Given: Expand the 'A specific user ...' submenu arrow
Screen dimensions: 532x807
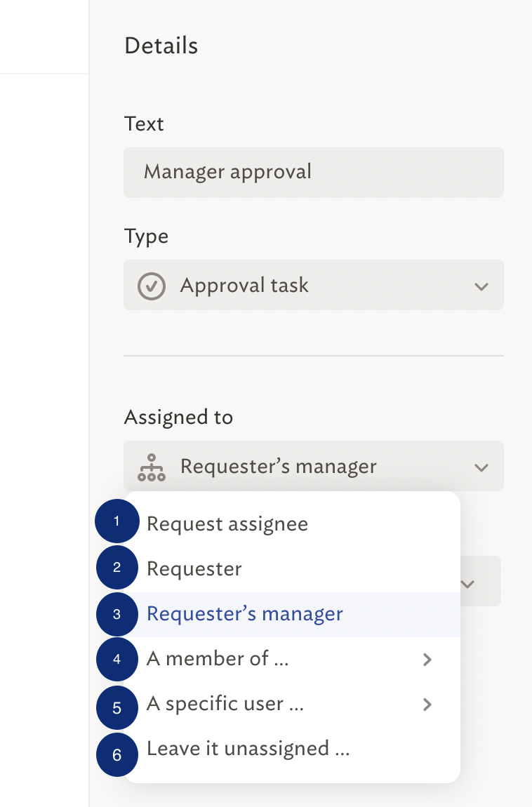Looking at the screenshot, I should 427,704.
